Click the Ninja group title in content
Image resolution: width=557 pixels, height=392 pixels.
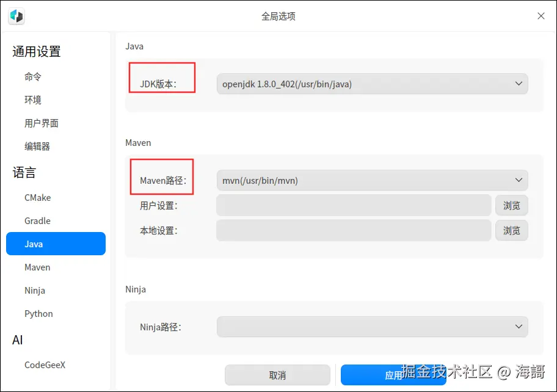[136, 289]
